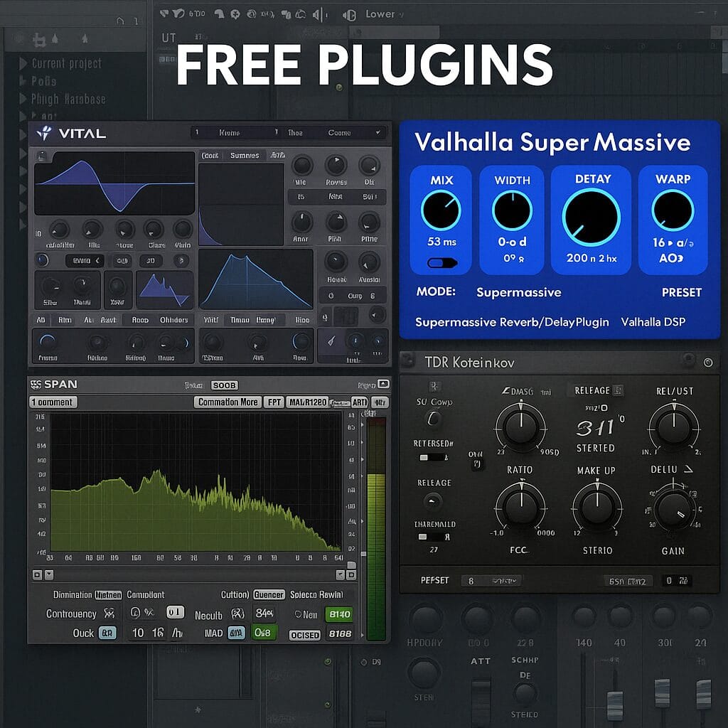728x728 pixels.
Task: Click the 1 oarmment button in SPAN
Action: click(53, 402)
